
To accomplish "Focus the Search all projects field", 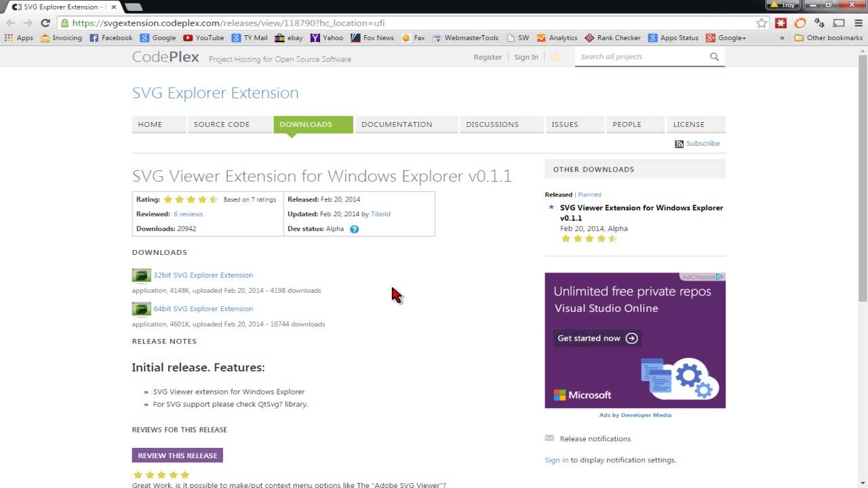I will pyautogui.click(x=641, y=57).
